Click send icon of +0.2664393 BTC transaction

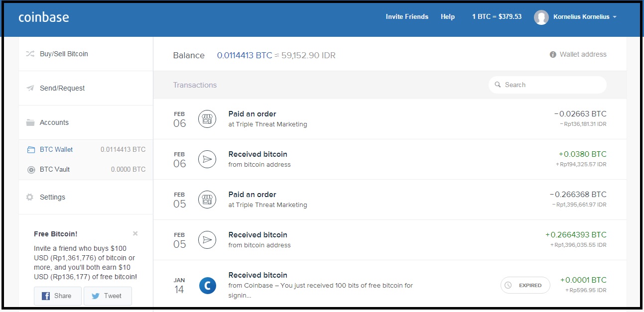(x=207, y=240)
